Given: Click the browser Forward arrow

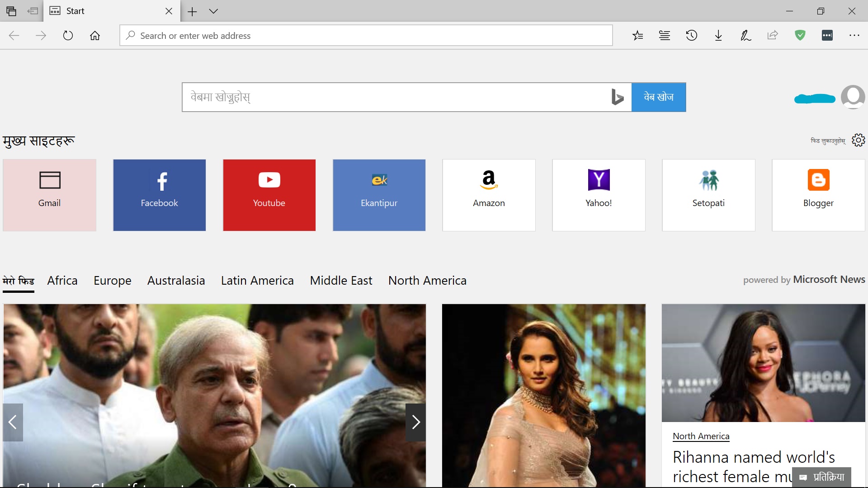Looking at the screenshot, I should point(41,36).
